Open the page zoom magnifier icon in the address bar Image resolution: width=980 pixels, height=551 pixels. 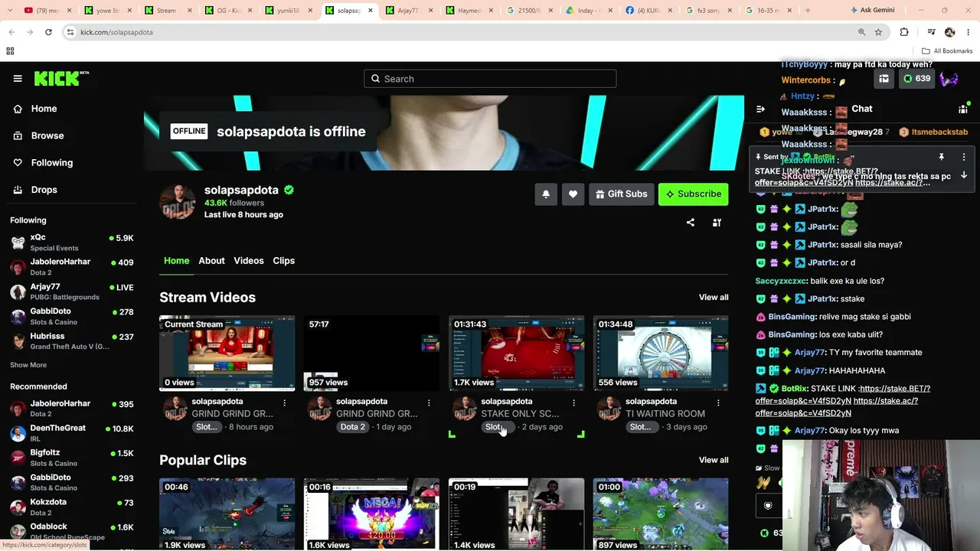[x=861, y=32]
